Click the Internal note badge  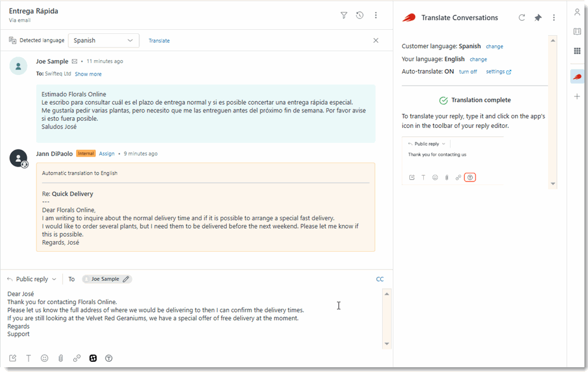[x=86, y=154]
